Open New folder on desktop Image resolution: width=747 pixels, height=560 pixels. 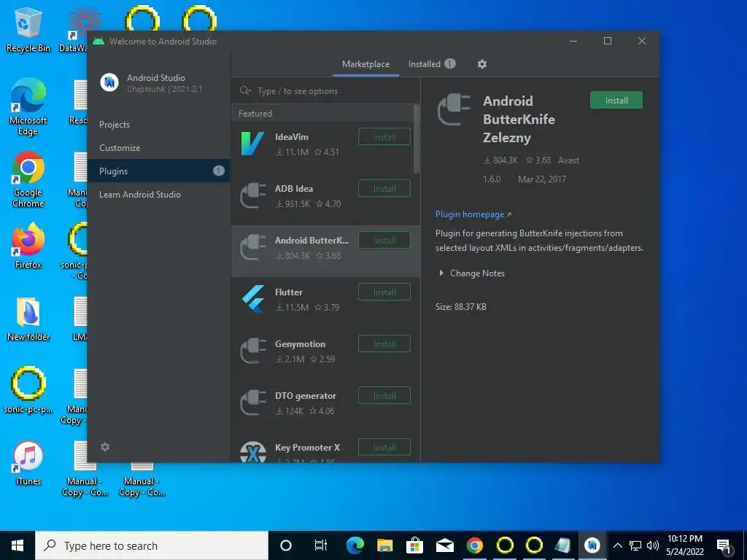[28, 319]
